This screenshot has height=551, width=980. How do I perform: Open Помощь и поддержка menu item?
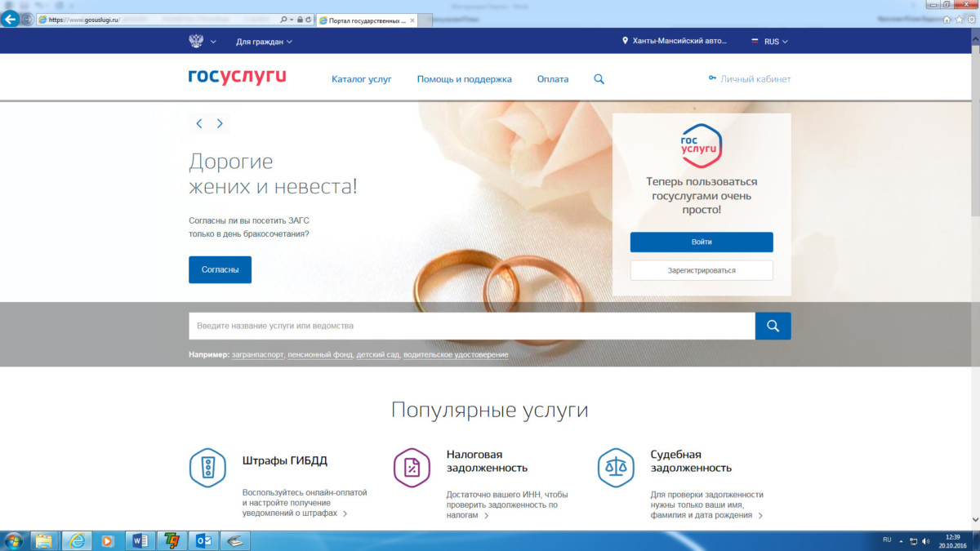(x=464, y=79)
